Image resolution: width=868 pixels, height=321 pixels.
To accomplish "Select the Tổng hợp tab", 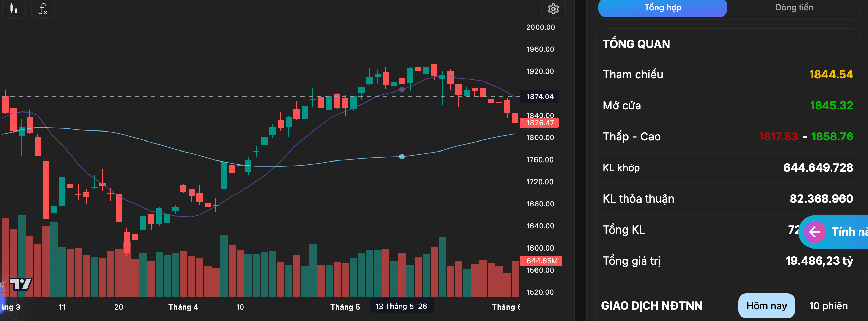I will (663, 8).
